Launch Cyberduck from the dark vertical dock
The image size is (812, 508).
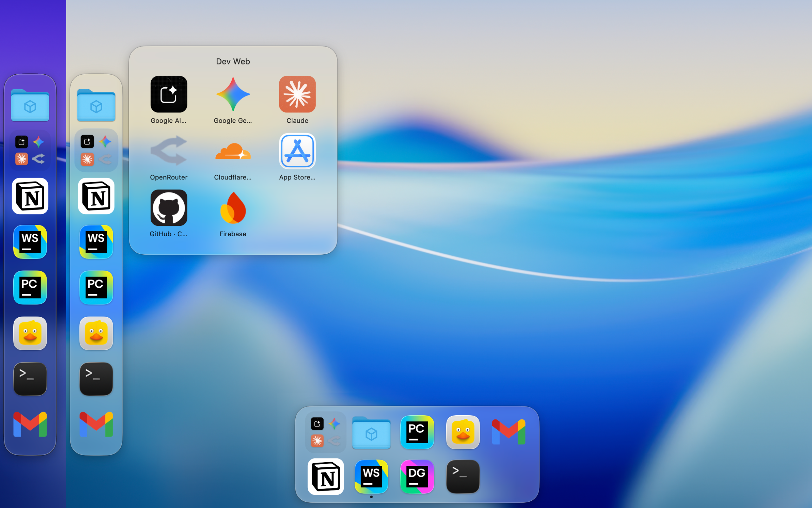pyautogui.click(x=30, y=333)
